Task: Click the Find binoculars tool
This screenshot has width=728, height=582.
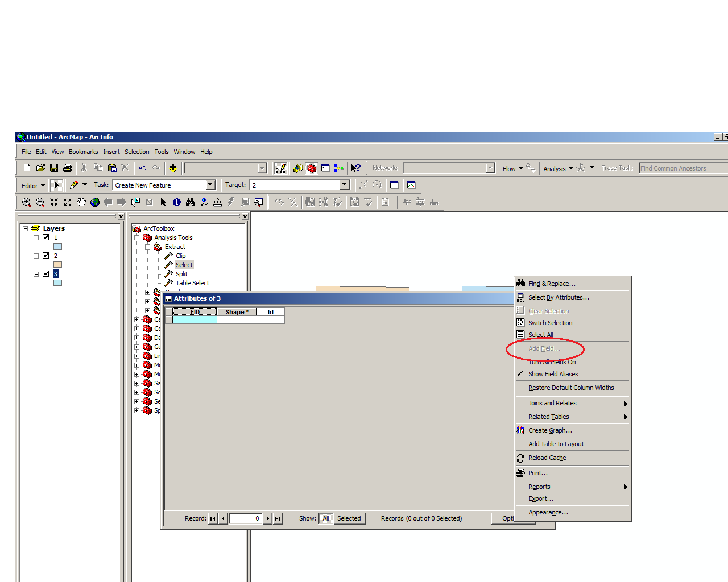Action: 191,202
